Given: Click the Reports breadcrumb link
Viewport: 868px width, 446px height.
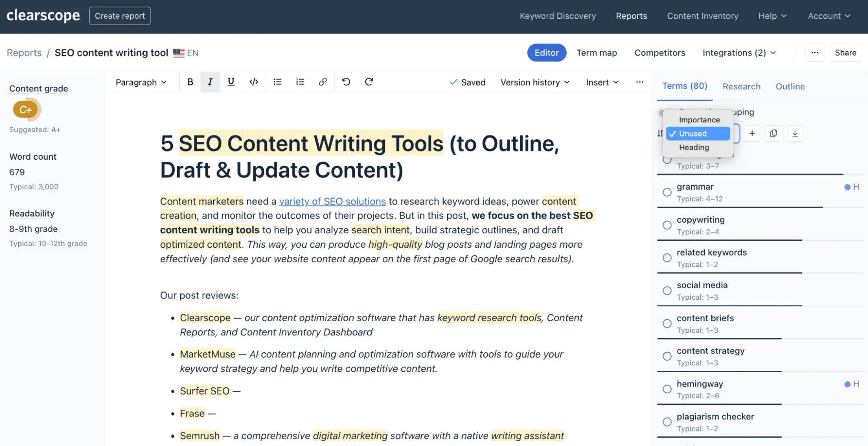Looking at the screenshot, I should [x=24, y=53].
